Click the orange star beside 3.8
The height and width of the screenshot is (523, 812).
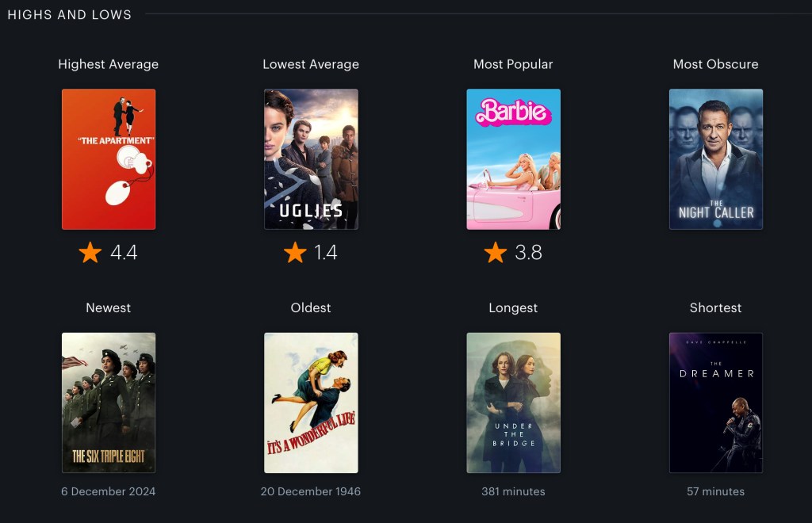point(496,253)
